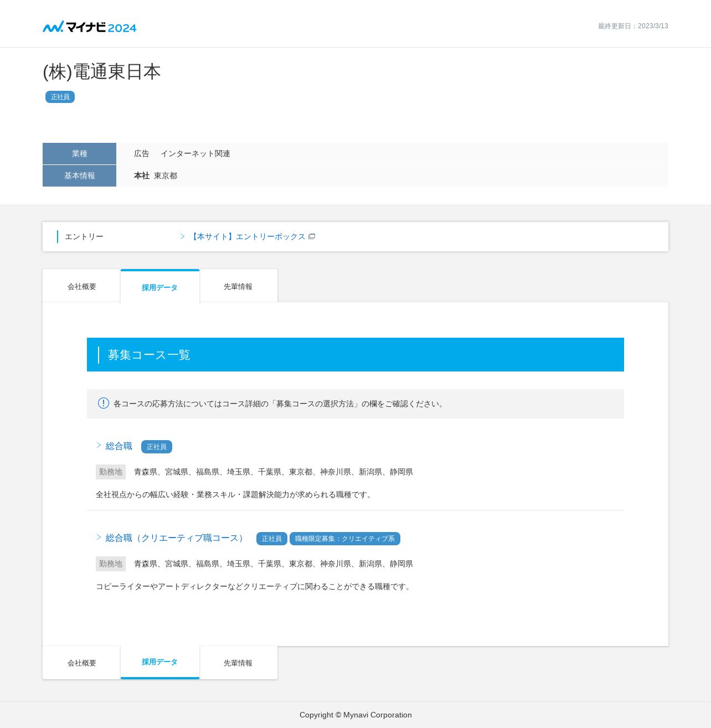This screenshot has height=728, width=711.
Task: Open the external-window icon beside エントリーボックス
Action: tap(312, 236)
